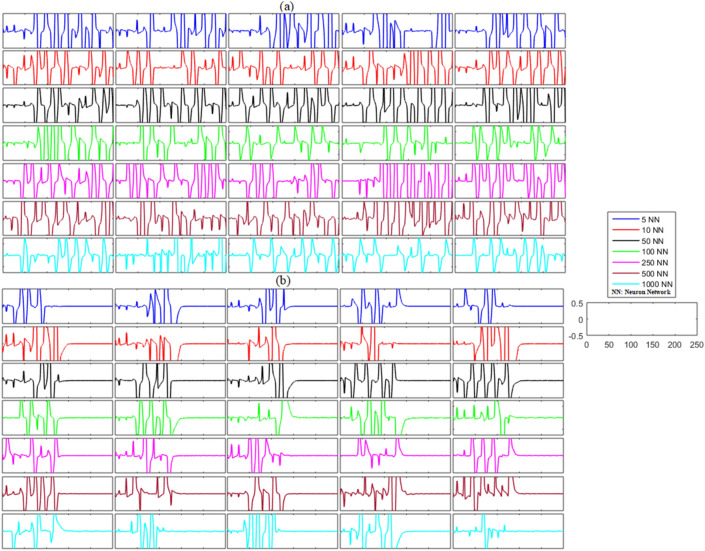705x551 pixels.
Task: Click the '(a)' panel title
Action: pyautogui.click(x=286, y=6)
